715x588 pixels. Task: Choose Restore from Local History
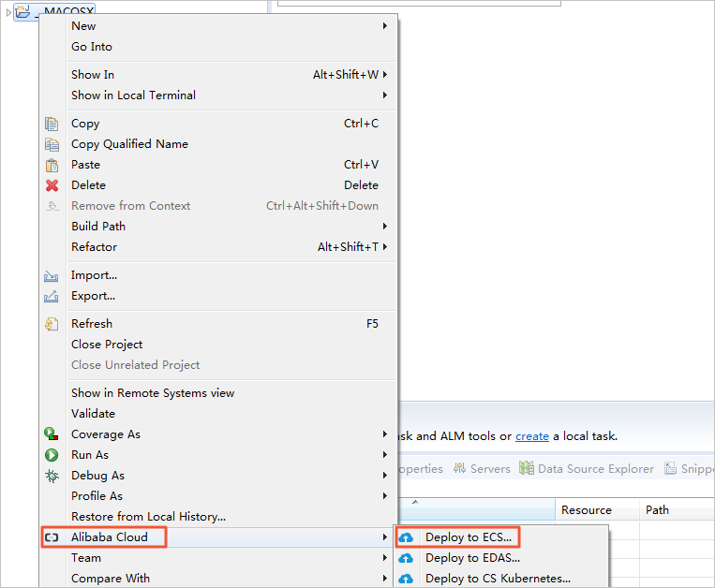pos(148,517)
